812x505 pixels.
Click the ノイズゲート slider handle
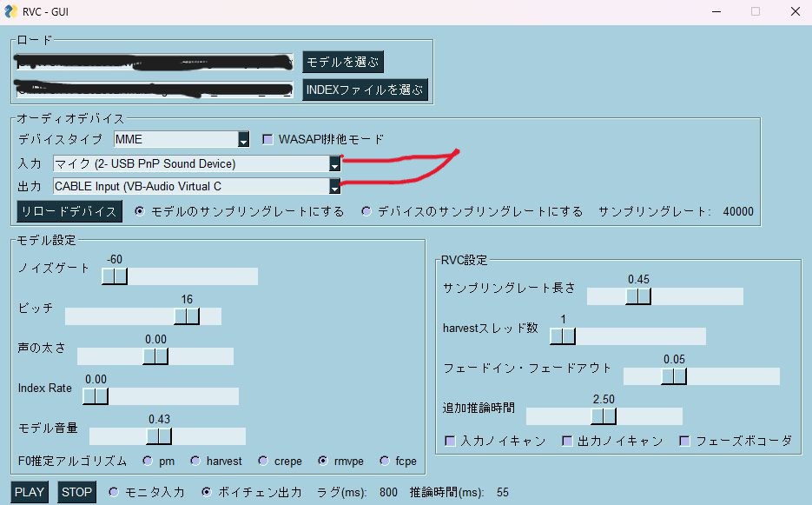pos(114,276)
